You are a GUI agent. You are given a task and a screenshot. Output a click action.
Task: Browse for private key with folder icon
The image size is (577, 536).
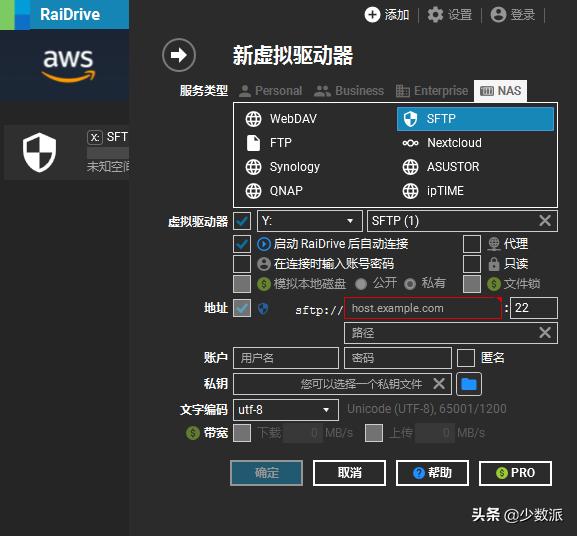click(469, 384)
